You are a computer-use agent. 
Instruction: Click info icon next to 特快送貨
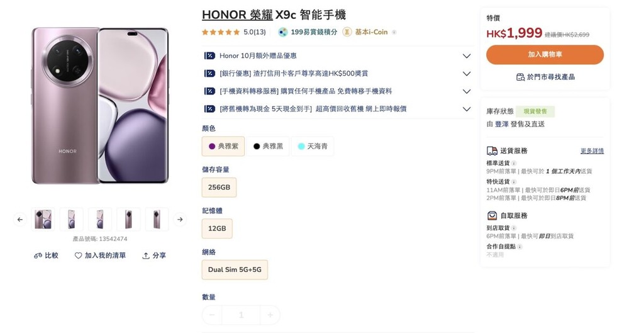click(x=514, y=182)
